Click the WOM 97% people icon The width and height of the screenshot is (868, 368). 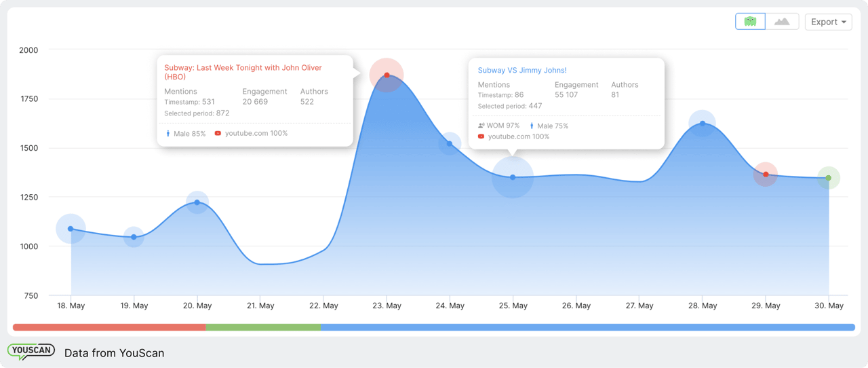pyautogui.click(x=481, y=126)
